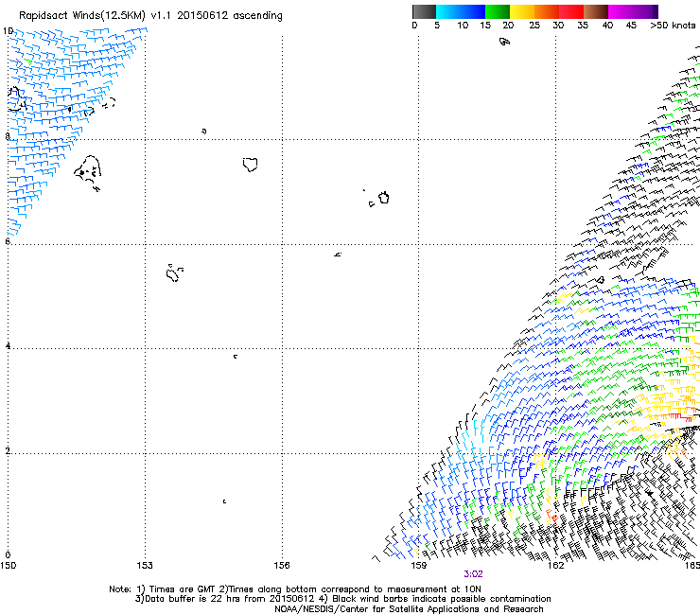Click the longitude label '162'

pyautogui.click(x=555, y=566)
